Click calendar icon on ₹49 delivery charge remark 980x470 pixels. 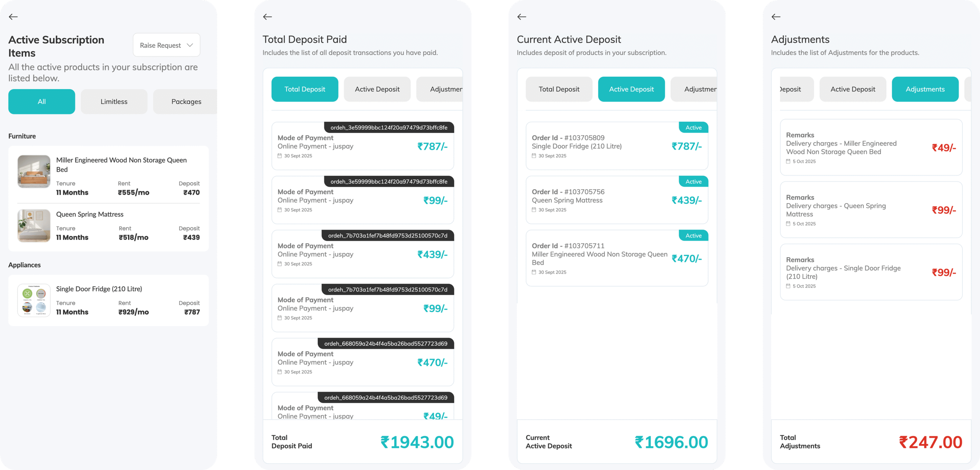tap(788, 162)
